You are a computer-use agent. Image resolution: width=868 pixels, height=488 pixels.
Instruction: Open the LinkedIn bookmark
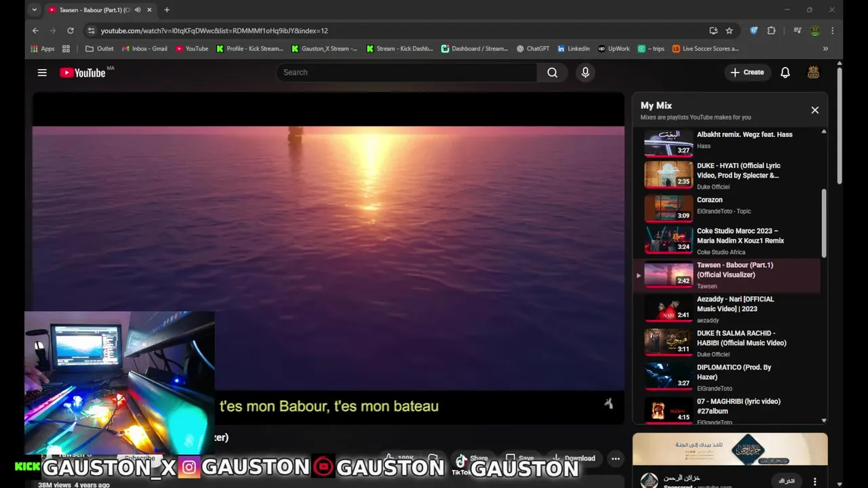coord(574,49)
